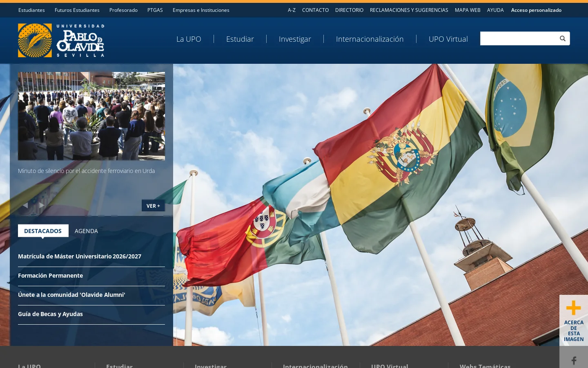The height and width of the screenshot is (368, 588).
Task: Click the search magnifier icon
Action: 562,38
